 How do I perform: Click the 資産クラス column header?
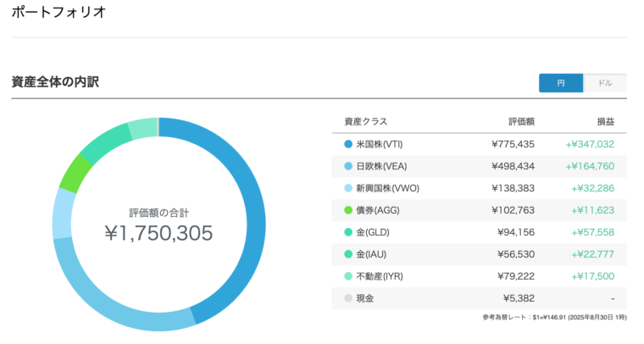(x=365, y=121)
